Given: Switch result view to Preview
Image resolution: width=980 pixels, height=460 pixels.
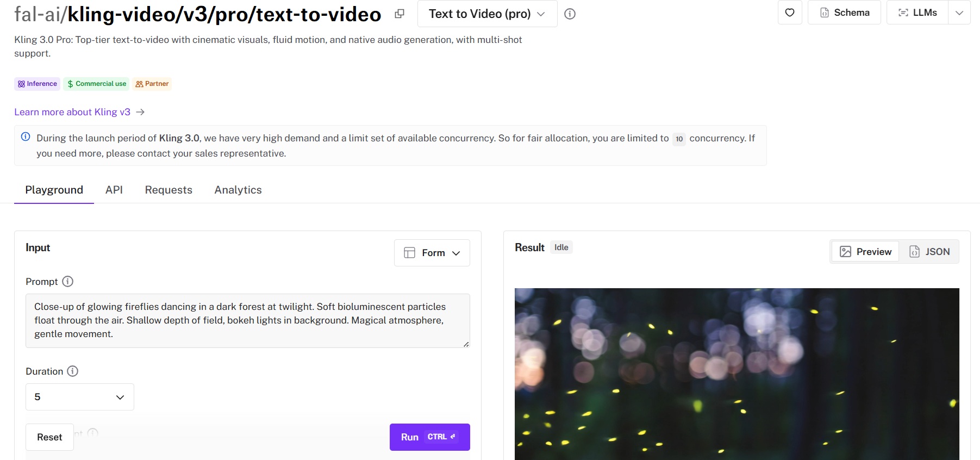Looking at the screenshot, I should tap(865, 252).
